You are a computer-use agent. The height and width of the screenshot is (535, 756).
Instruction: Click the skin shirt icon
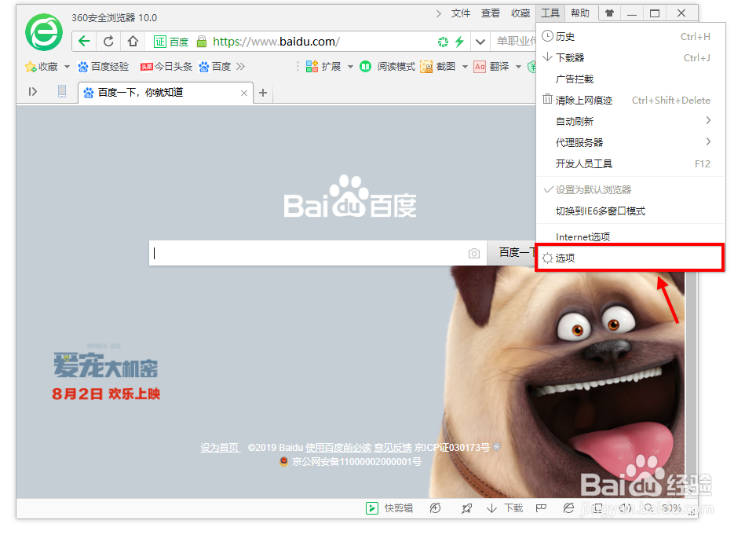(609, 13)
